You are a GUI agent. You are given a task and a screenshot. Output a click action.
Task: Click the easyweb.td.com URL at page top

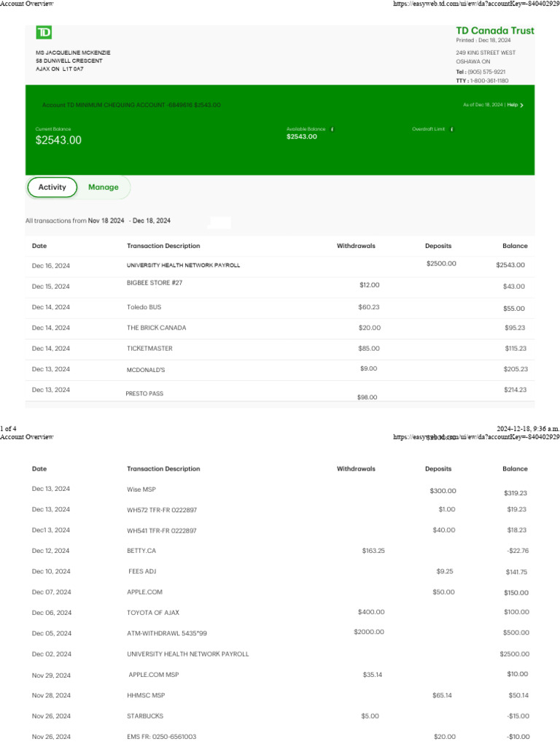click(x=476, y=4)
